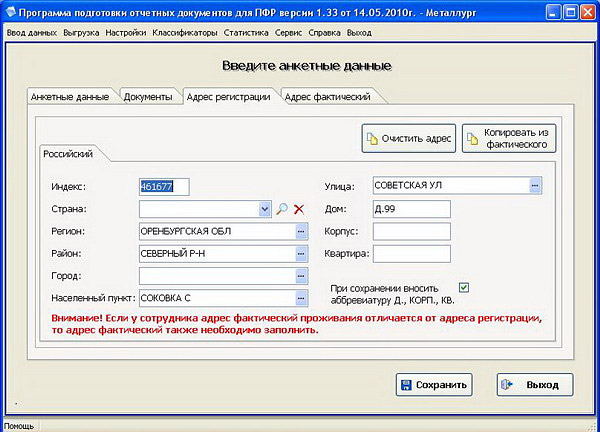600x432 pixels.
Task: Click the red X clear country icon
Action: point(299,209)
